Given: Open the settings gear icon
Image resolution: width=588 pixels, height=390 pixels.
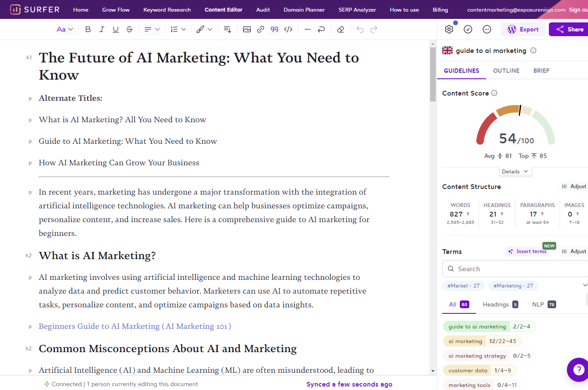Looking at the screenshot, I should click(x=449, y=29).
